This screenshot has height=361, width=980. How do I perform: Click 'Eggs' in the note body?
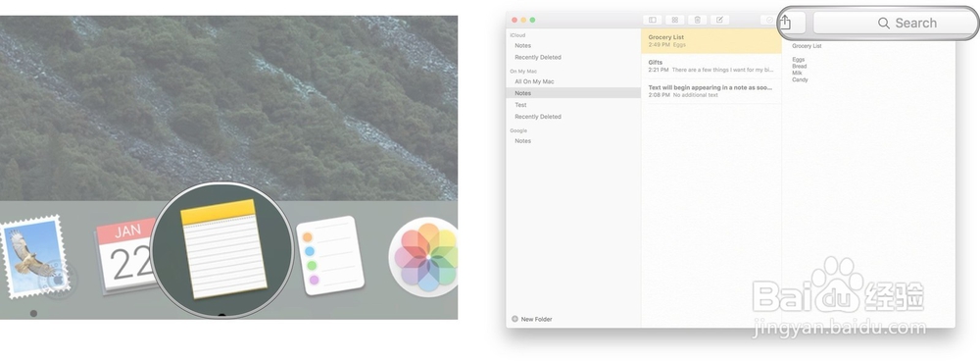[x=798, y=60]
